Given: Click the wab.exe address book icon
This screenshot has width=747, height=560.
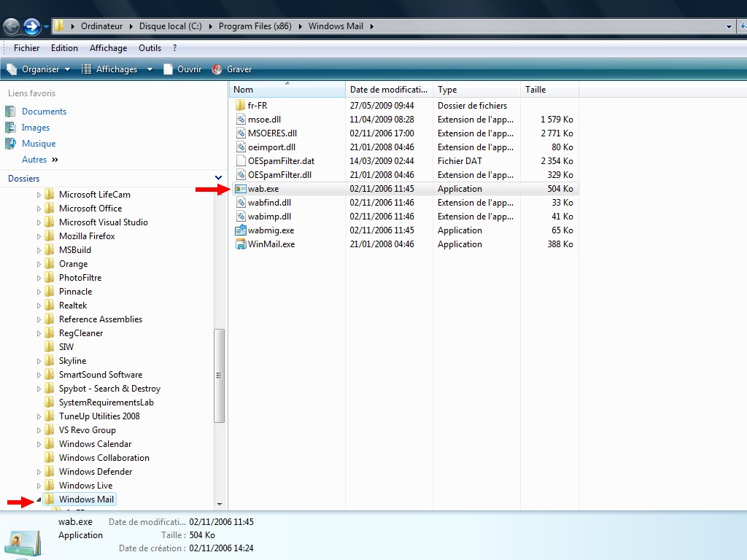Looking at the screenshot, I should [x=241, y=189].
